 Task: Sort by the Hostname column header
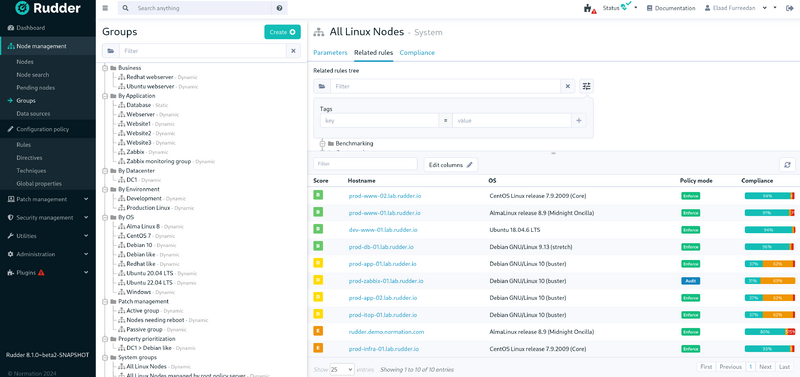coord(360,181)
